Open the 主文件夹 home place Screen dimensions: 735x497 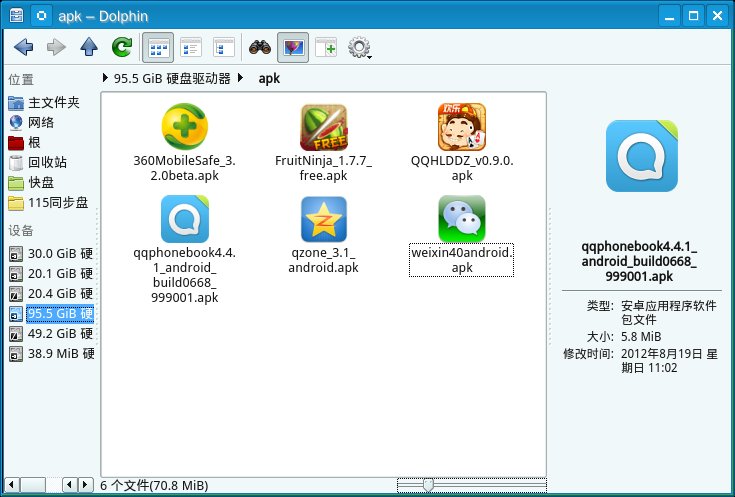[45, 102]
